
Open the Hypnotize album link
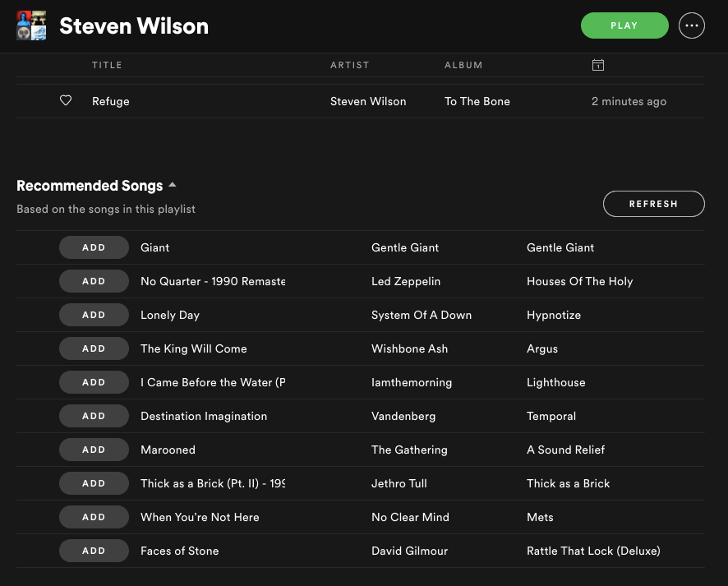pyautogui.click(x=554, y=315)
